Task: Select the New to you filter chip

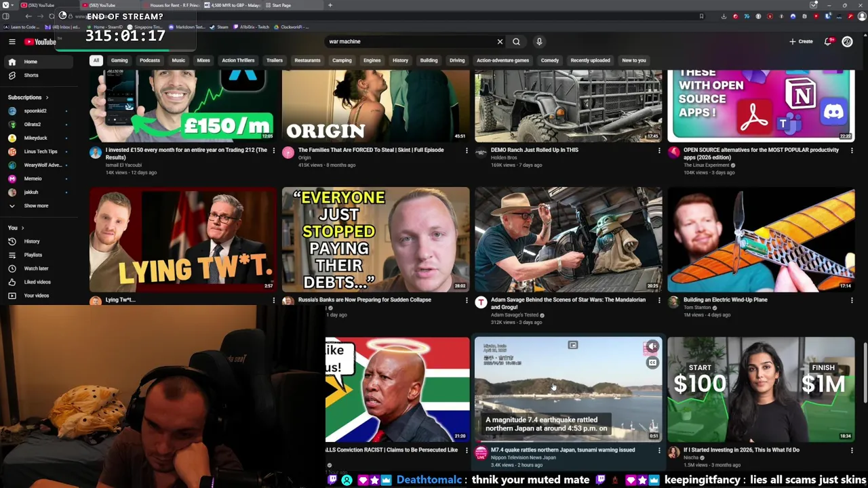Action: (x=634, y=60)
